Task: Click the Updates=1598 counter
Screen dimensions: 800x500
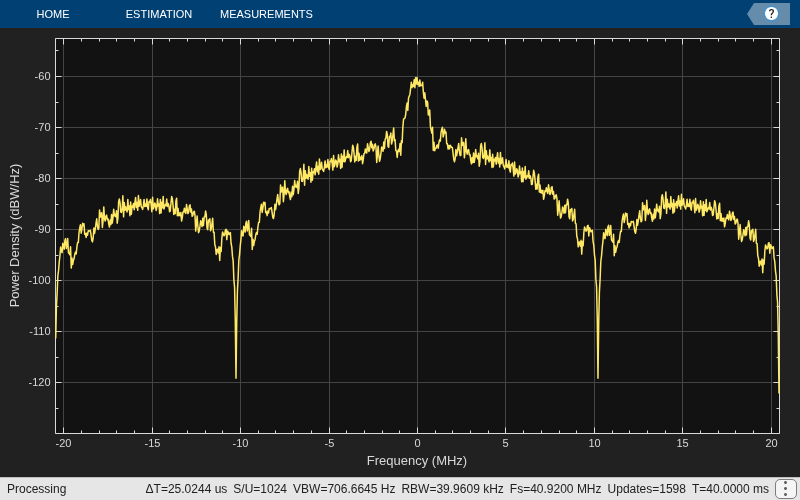Action: coord(646,489)
